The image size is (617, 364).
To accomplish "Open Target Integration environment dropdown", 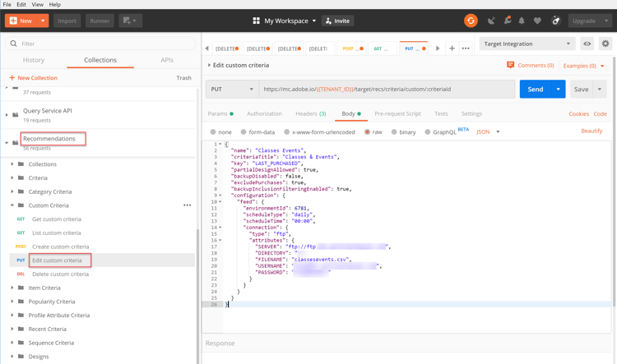I will pos(527,44).
